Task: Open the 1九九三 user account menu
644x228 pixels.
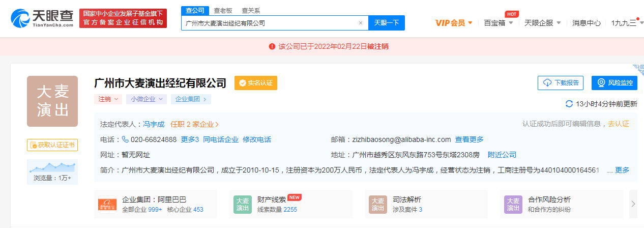Action: coord(627,23)
